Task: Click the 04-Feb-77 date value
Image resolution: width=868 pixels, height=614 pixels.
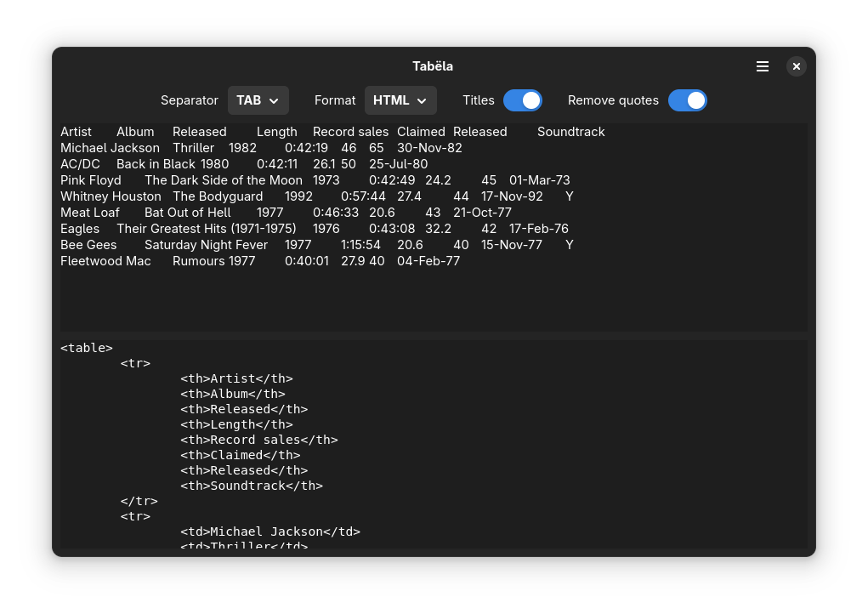Action: (428, 261)
